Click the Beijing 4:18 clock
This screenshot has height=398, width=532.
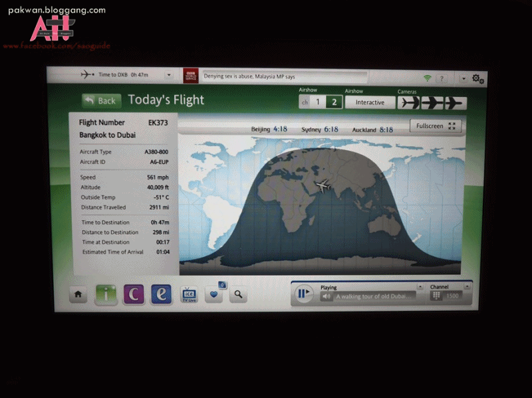tap(269, 129)
